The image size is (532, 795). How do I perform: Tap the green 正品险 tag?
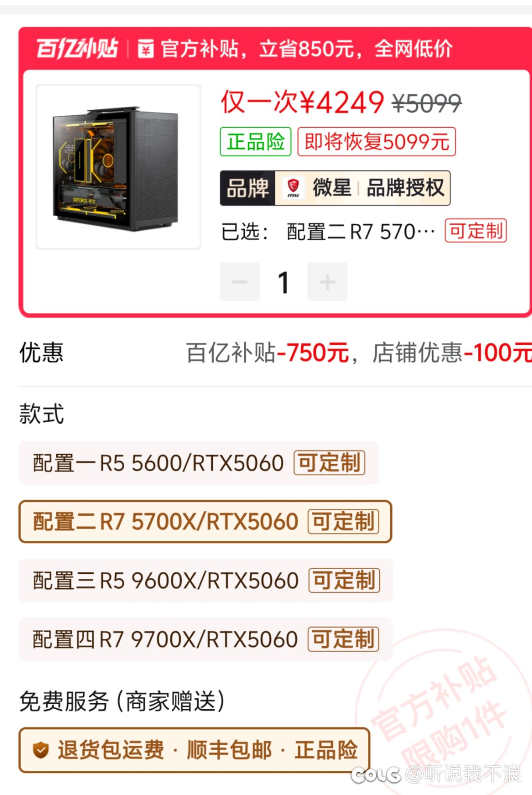pos(256,142)
